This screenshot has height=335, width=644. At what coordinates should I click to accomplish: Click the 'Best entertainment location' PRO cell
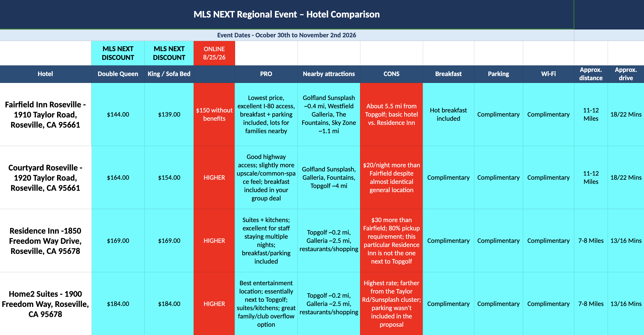[x=266, y=304]
